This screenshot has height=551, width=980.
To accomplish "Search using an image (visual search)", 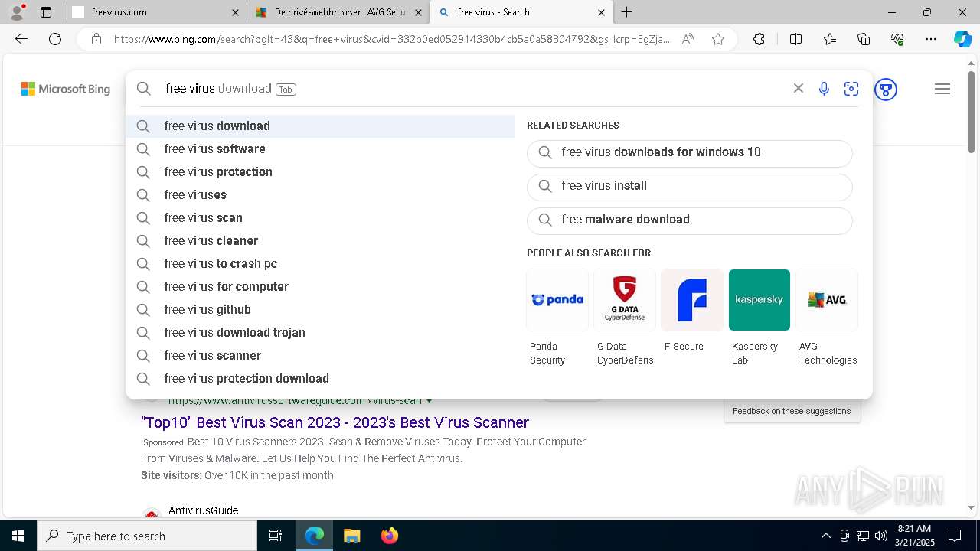I will point(851,89).
